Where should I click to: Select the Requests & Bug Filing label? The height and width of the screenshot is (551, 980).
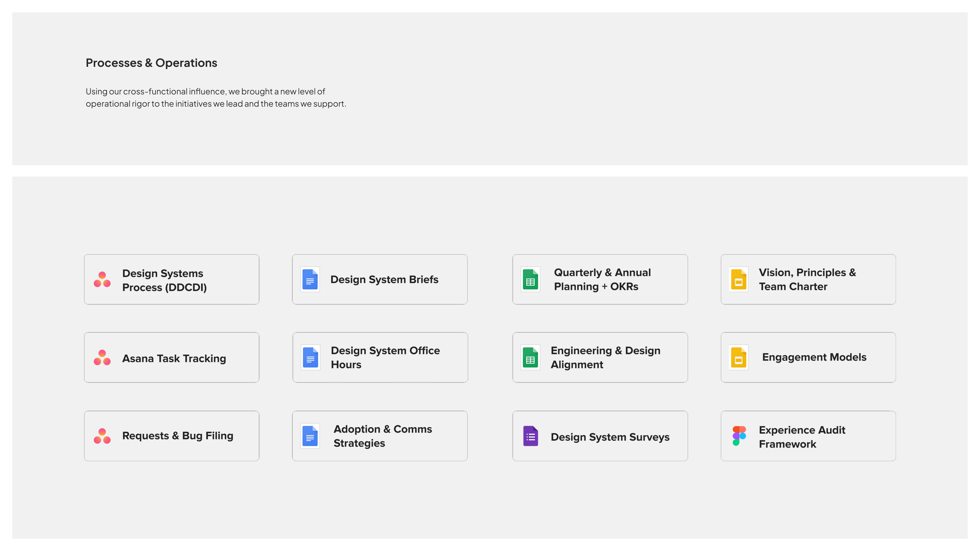pos(178,436)
